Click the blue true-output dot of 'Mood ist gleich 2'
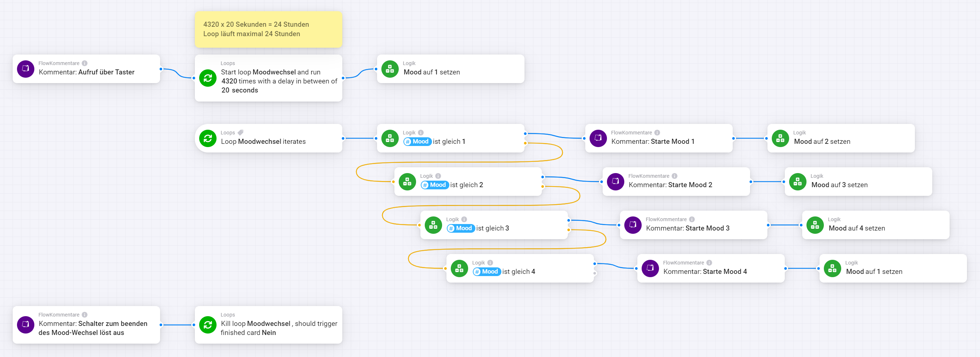Image resolution: width=980 pixels, height=357 pixels. click(x=543, y=177)
